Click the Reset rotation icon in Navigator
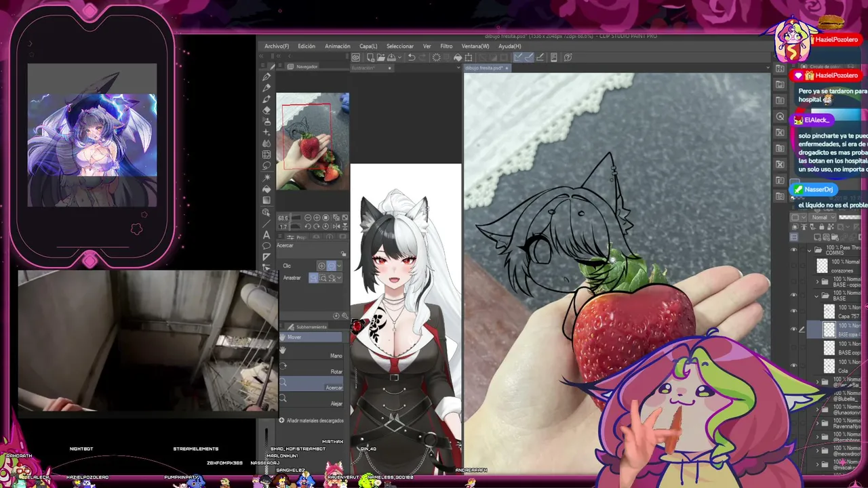Image resolution: width=868 pixels, height=488 pixels. (x=326, y=226)
